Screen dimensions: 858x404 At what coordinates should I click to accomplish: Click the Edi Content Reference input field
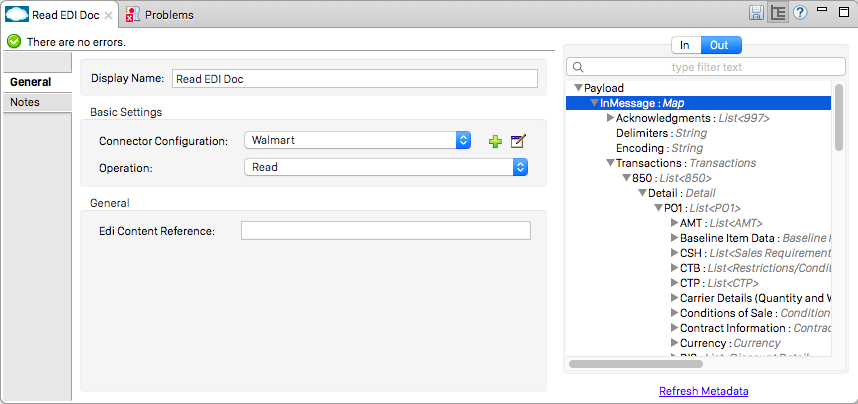tap(385, 231)
